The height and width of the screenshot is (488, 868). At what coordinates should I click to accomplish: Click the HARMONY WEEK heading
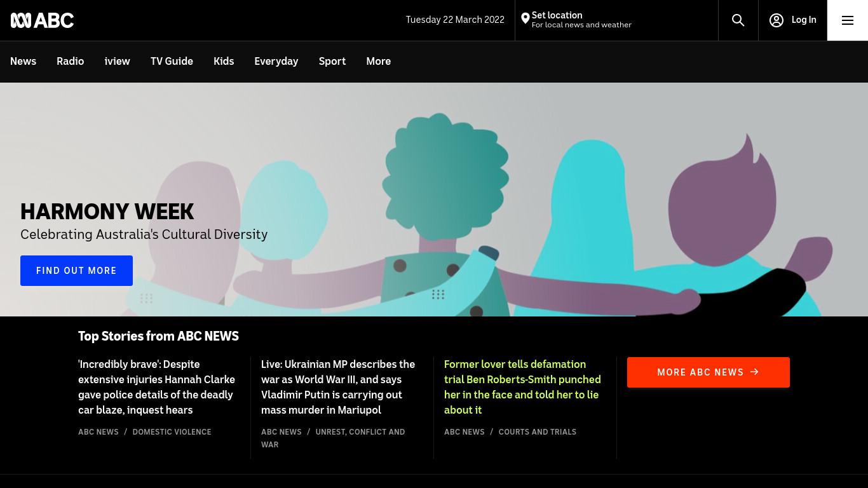point(107,212)
